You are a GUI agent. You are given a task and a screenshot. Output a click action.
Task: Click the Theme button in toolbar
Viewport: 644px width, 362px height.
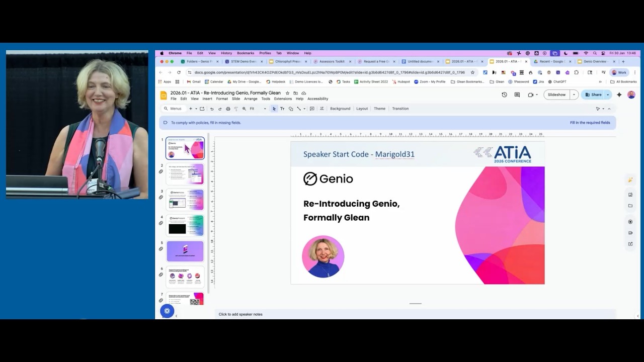[380, 109]
